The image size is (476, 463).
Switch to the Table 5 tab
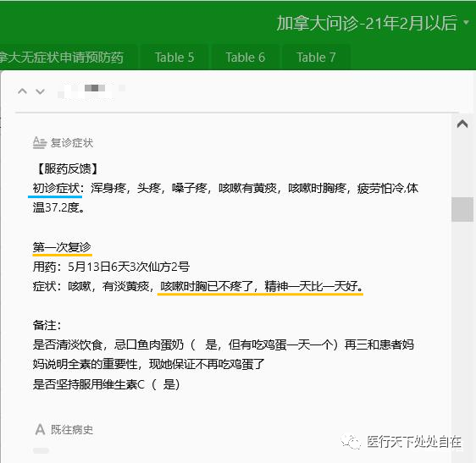tap(174, 58)
